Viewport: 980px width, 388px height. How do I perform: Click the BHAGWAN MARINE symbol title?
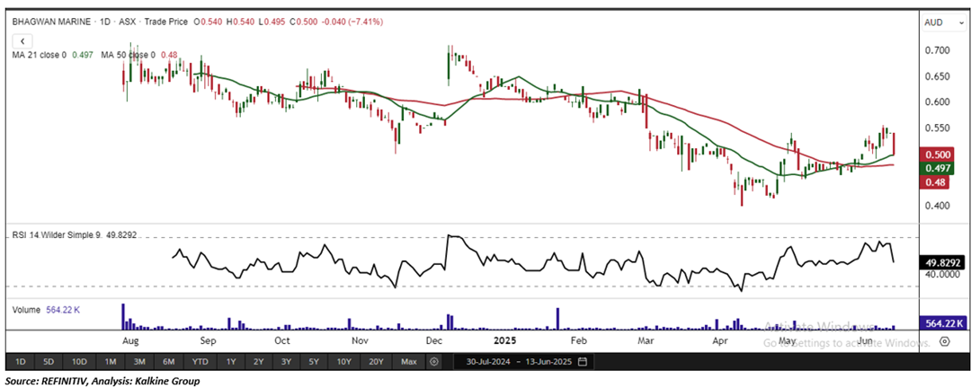(x=50, y=22)
